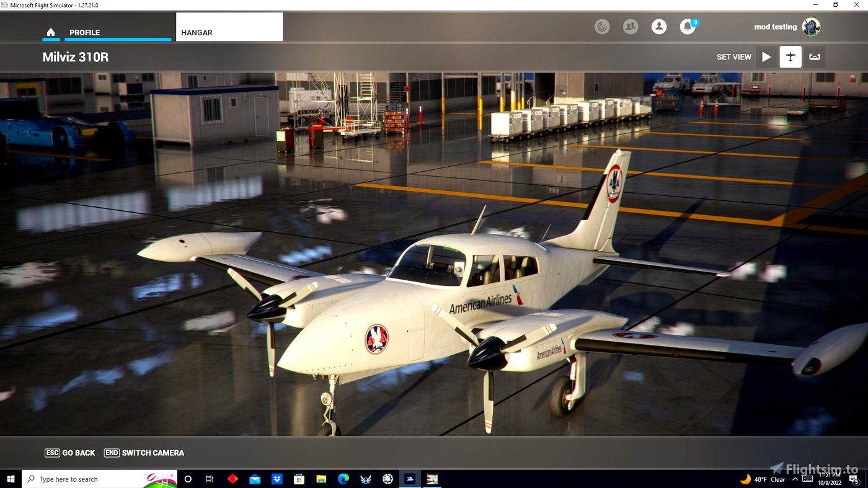Viewport: 868px width, 488px height.
Task: Open the round gear-like taskbar app
Action: pos(388,479)
